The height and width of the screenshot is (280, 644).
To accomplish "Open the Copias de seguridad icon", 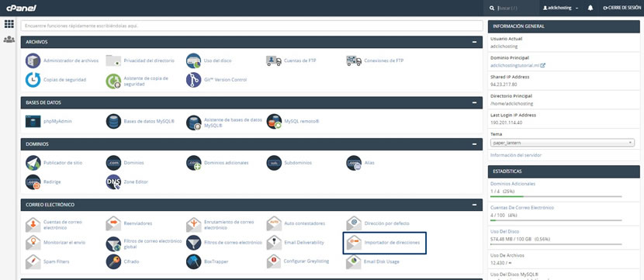I will pos(33,80).
